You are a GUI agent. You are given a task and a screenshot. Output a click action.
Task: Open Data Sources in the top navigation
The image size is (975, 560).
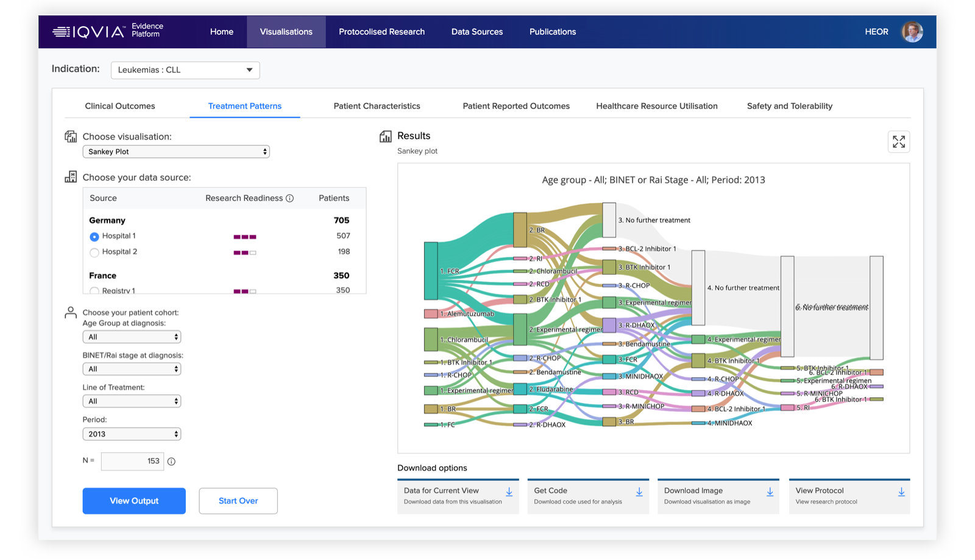tap(477, 32)
